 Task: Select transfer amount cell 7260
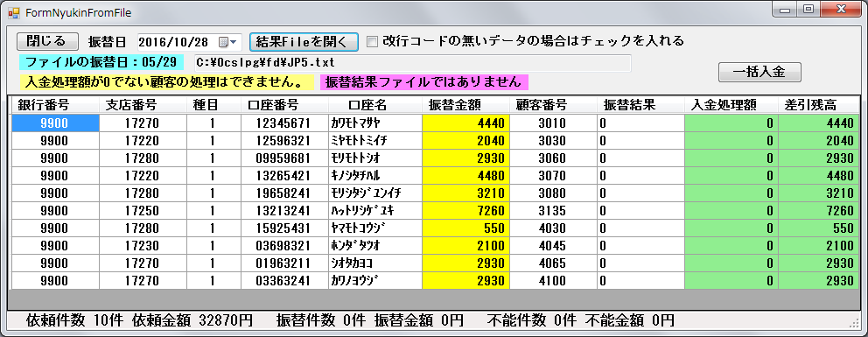click(465, 211)
